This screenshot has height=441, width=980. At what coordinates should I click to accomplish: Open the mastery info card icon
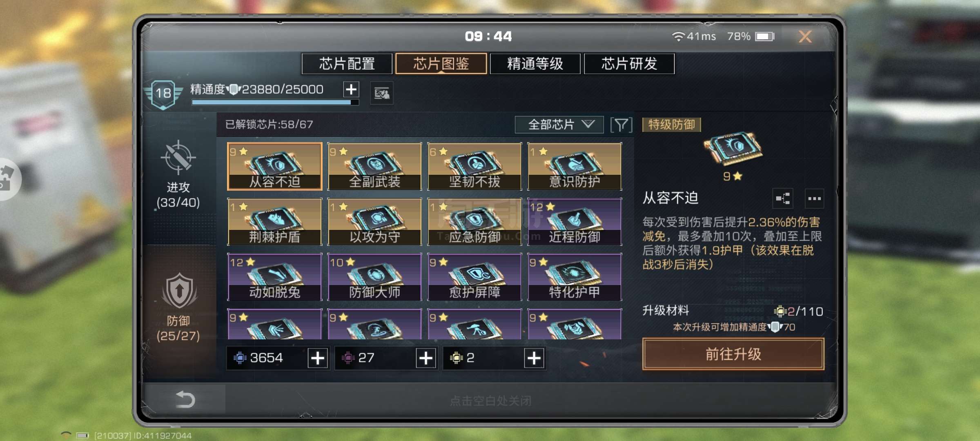coord(382,94)
